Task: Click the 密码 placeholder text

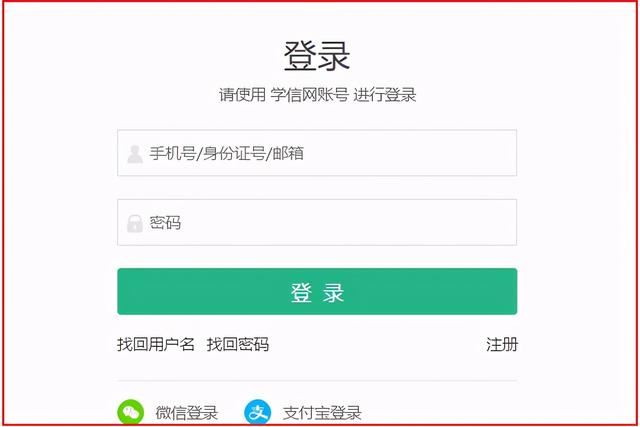Action: coord(165,223)
